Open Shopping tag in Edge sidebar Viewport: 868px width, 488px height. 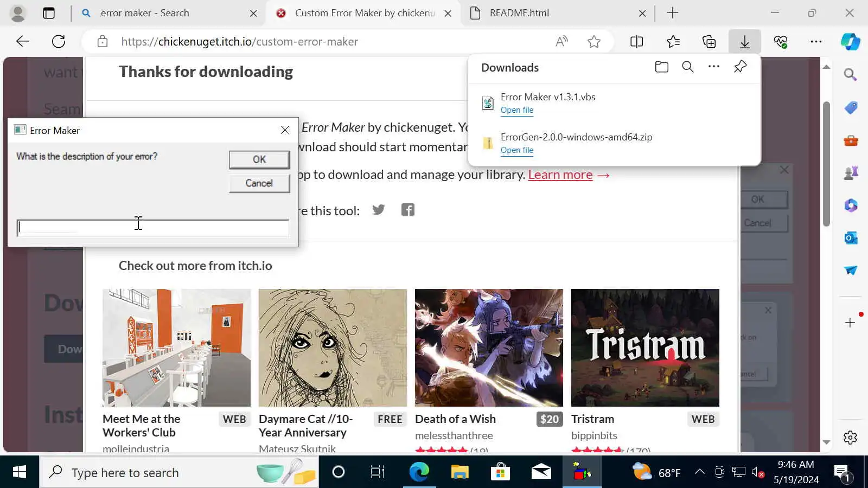tap(851, 108)
